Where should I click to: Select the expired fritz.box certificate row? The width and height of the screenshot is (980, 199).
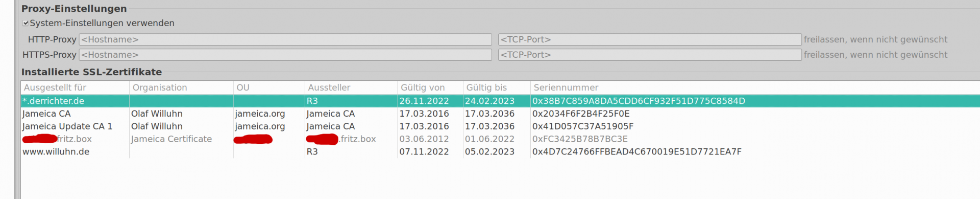tap(500, 139)
